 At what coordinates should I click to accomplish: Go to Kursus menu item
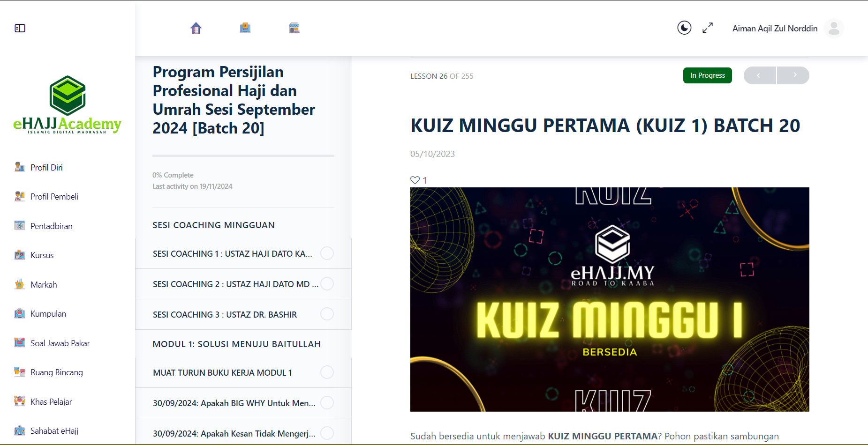pyautogui.click(x=42, y=255)
